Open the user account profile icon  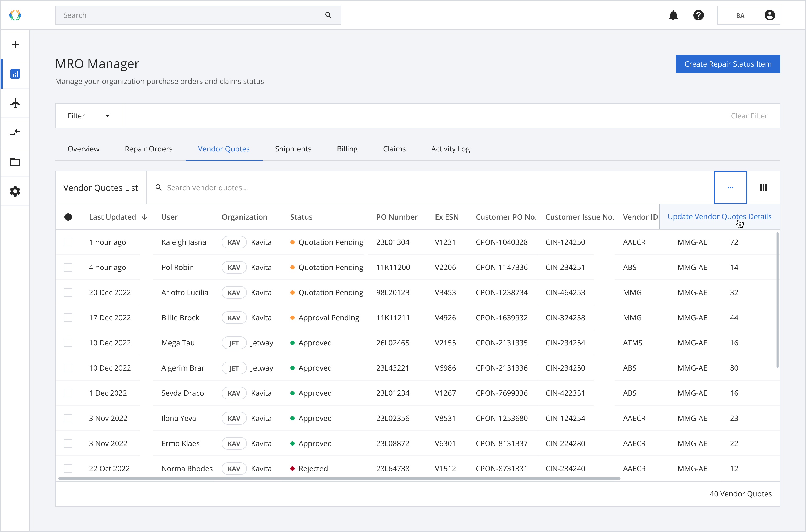pyautogui.click(x=769, y=15)
